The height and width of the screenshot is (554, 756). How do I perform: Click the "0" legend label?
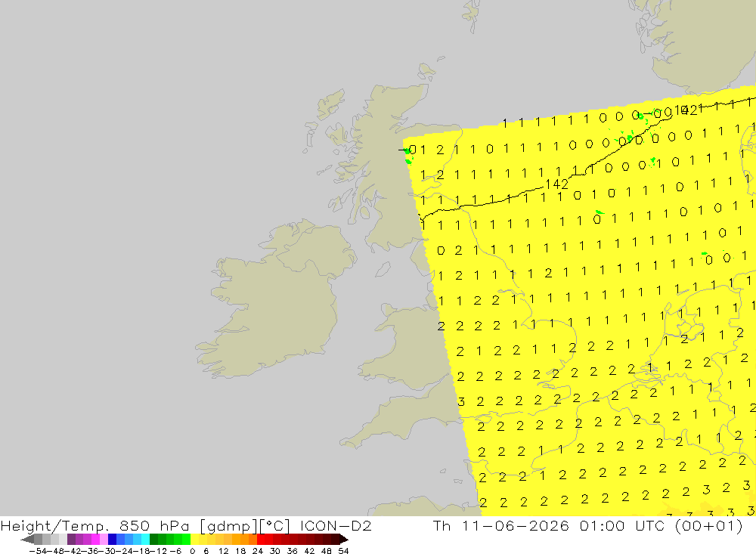[x=193, y=551]
